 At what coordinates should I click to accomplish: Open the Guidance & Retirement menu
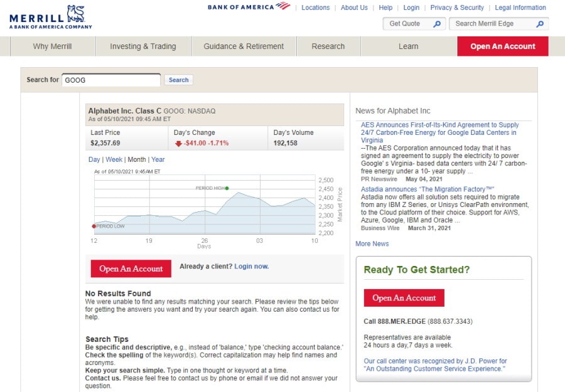click(x=244, y=46)
